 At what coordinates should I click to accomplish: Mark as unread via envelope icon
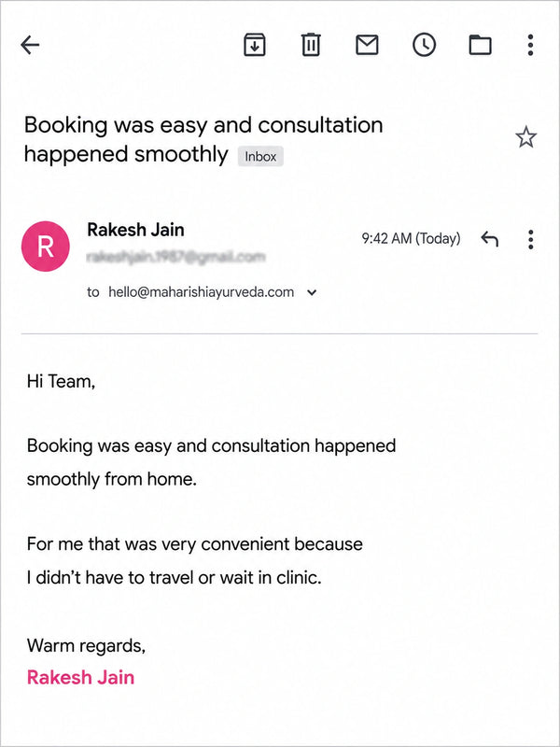click(367, 45)
